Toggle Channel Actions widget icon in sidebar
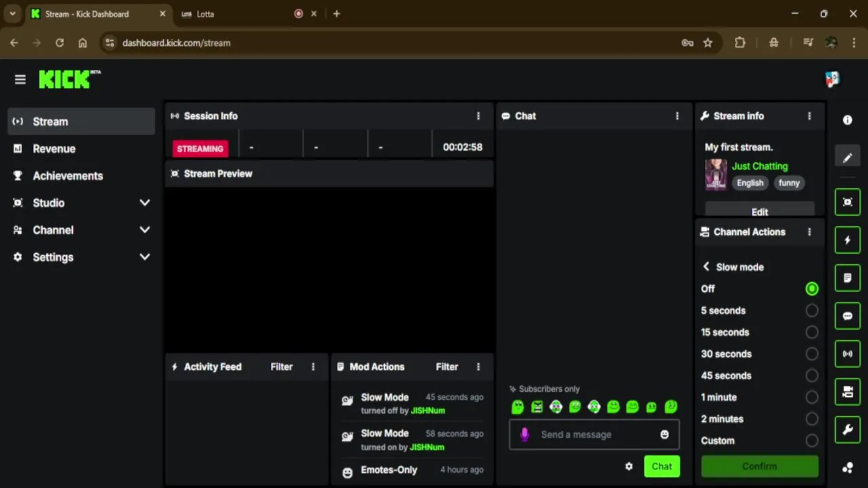 tap(848, 392)
